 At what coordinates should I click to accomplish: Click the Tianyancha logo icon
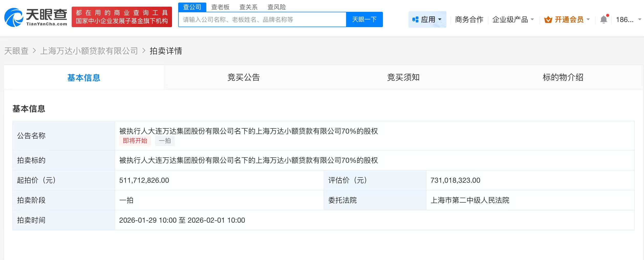coord(14,17)
